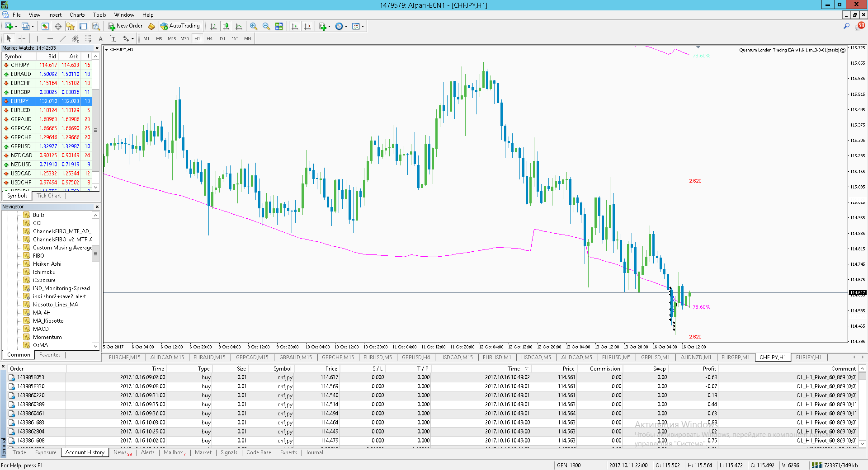Viewport: 868px width, 470px height.
Task: Select the Cursor arrow tool
Action: [9, 38]
